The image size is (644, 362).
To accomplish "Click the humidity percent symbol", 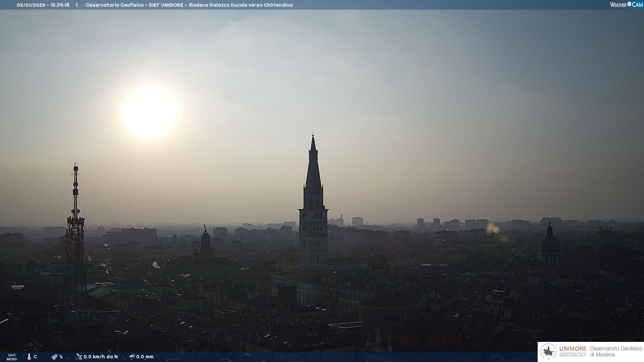I will pyautogui.click(x=61, y=357).
